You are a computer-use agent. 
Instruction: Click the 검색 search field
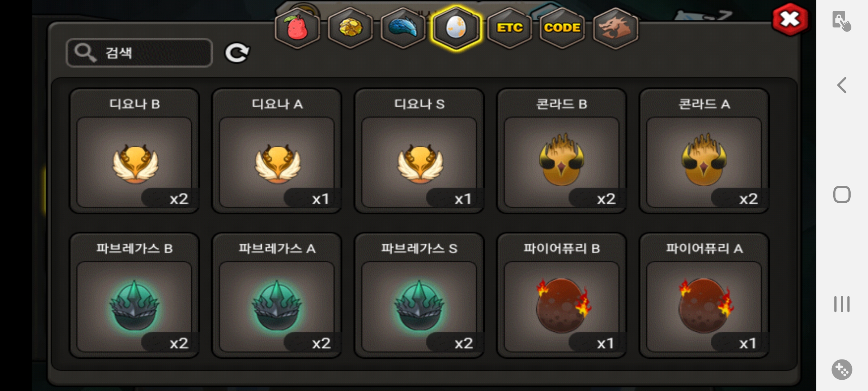[139, 53]
